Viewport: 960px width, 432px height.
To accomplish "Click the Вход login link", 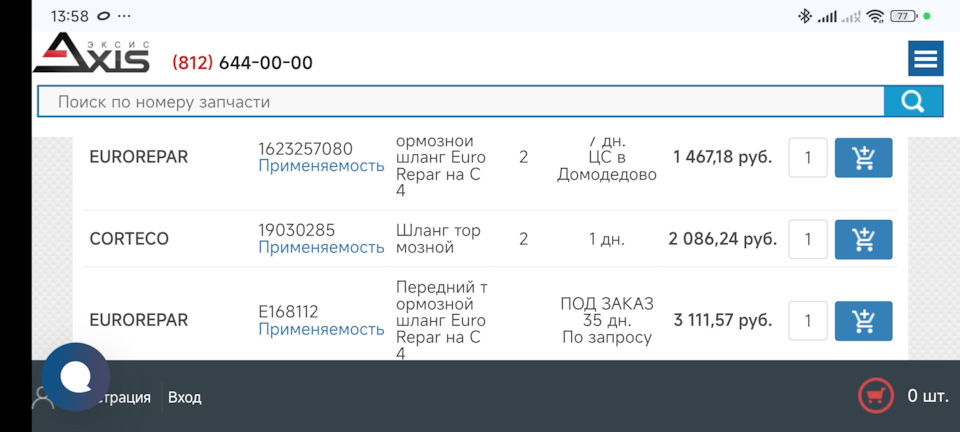I will 184,397.
